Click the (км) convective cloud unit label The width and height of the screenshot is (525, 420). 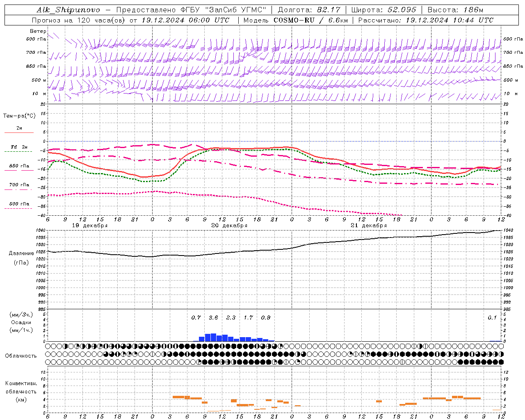(x=21, y=399)
